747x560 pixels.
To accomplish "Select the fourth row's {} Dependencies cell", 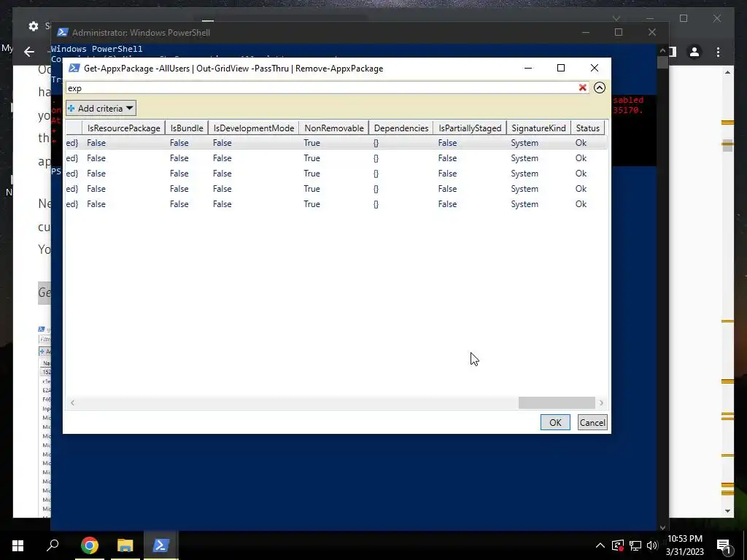I will pos(376,189).
